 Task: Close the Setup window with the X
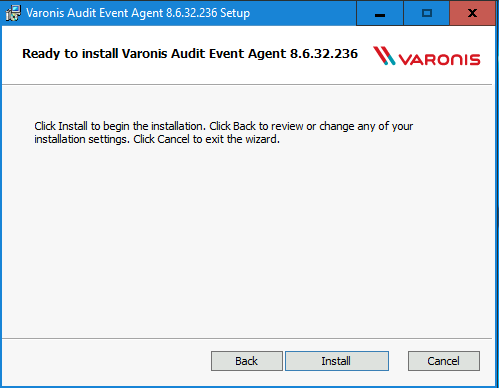tap(472, 13)
